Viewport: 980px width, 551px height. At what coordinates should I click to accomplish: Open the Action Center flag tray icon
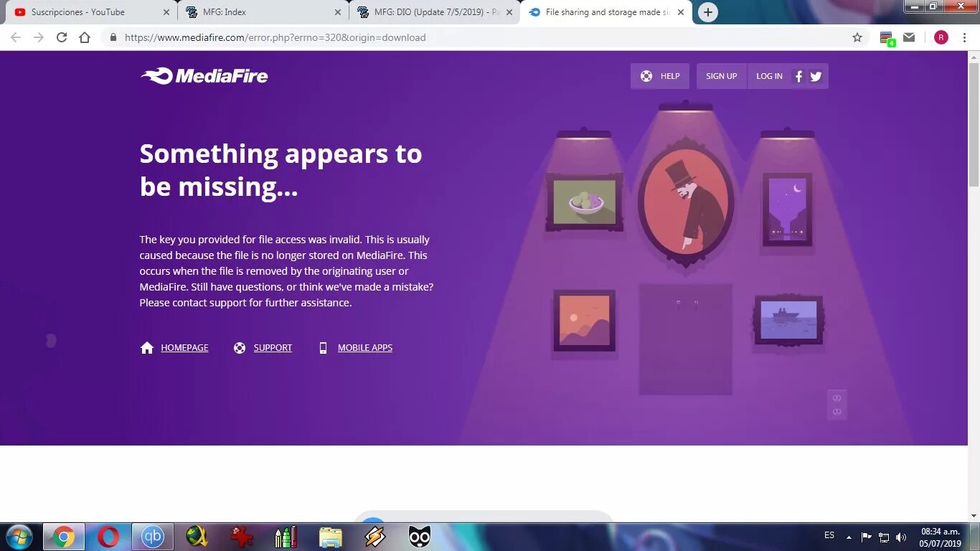pos(866,537)
